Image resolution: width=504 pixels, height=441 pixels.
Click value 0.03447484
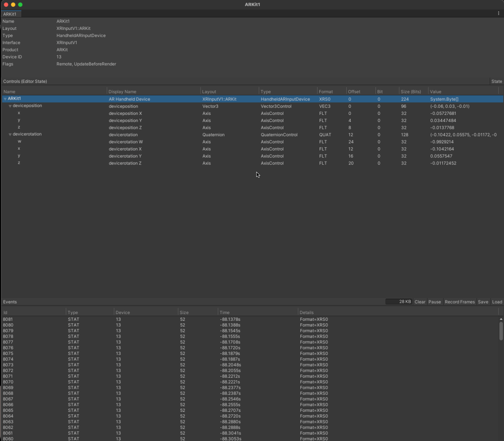click(x=443, y=121)
